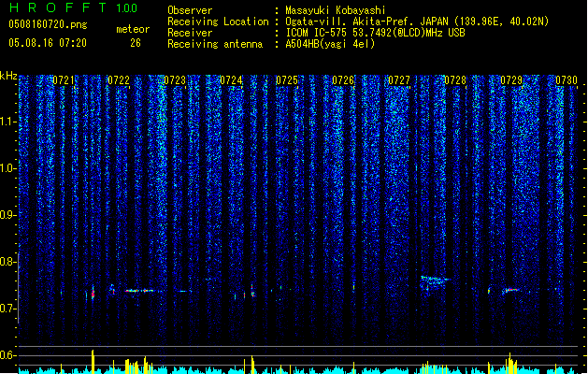This screenshot has height=374, width=588.
Task: Click the 0726 time marker
Action: (x=343, y=80)
